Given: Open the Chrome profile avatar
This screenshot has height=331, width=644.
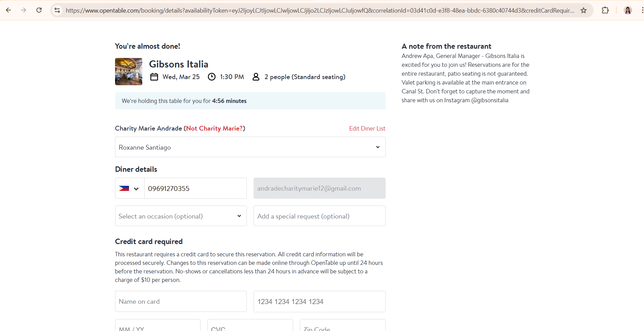Looking at the screenshot, I should [x=628, y=10].
